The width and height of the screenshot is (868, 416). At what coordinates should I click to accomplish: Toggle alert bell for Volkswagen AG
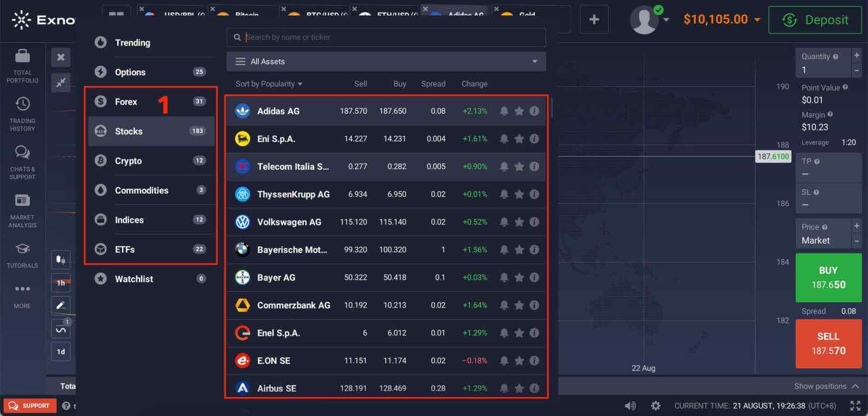pos(504,222)
